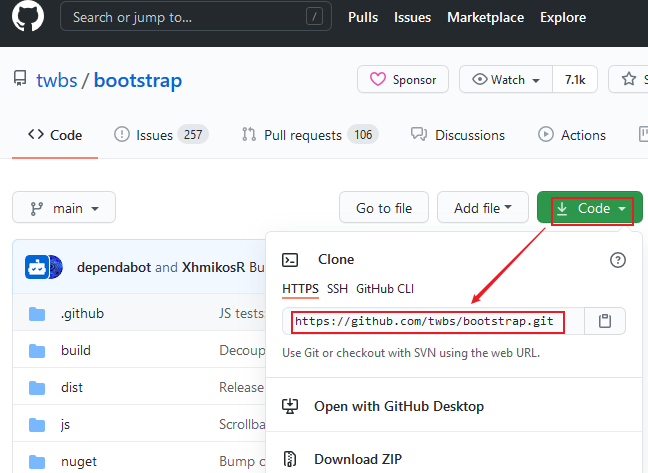The image size is (648, 473).
Task: Click the GitHub Desktop download icon
Action: coord(290,406)
